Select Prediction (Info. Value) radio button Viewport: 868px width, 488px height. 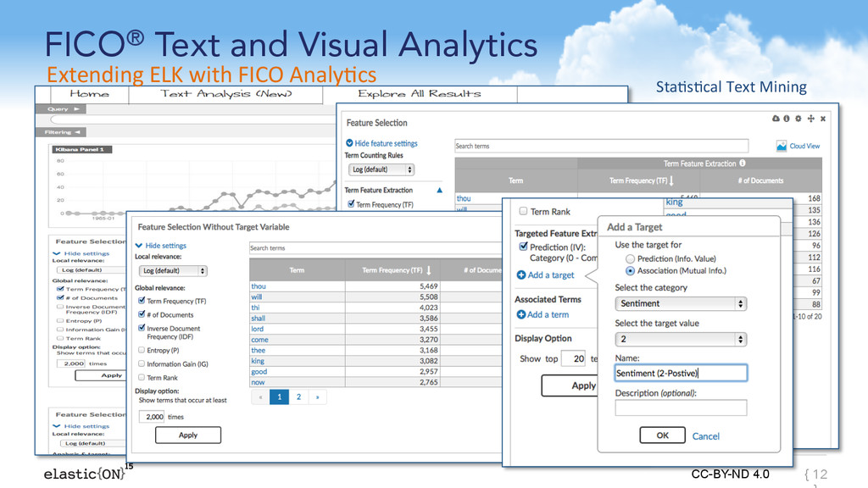630,258
